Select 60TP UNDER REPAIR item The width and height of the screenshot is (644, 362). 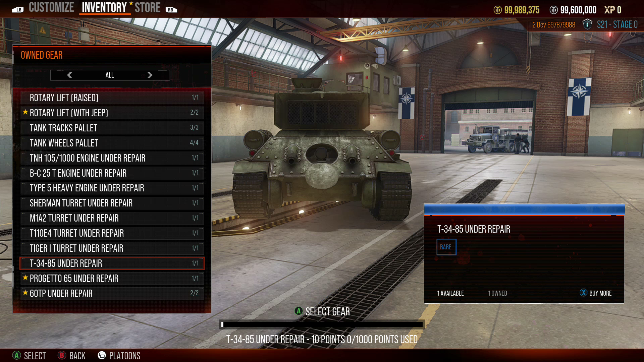click(x=112, y=293)
